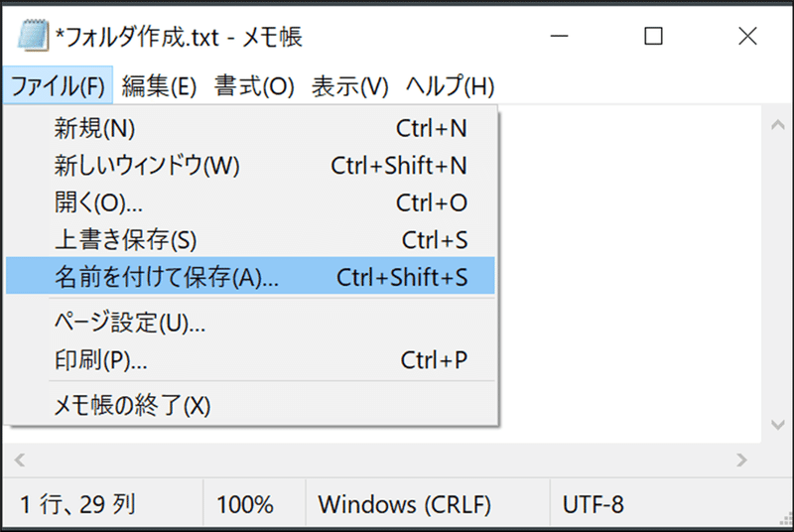Viewport: 794px width, 532px height.
Task: Open the 編集(E) menu
Action: point(160,86)
